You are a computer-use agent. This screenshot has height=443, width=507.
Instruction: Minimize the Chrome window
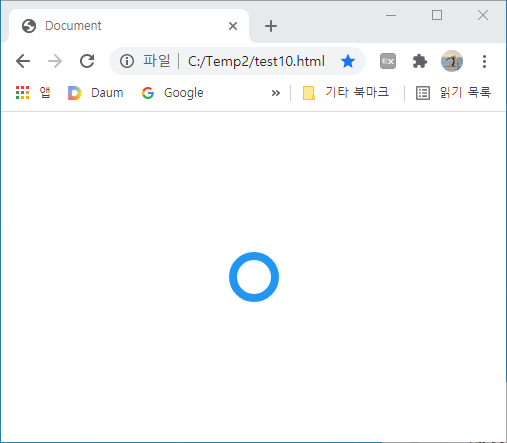[391, 15]
